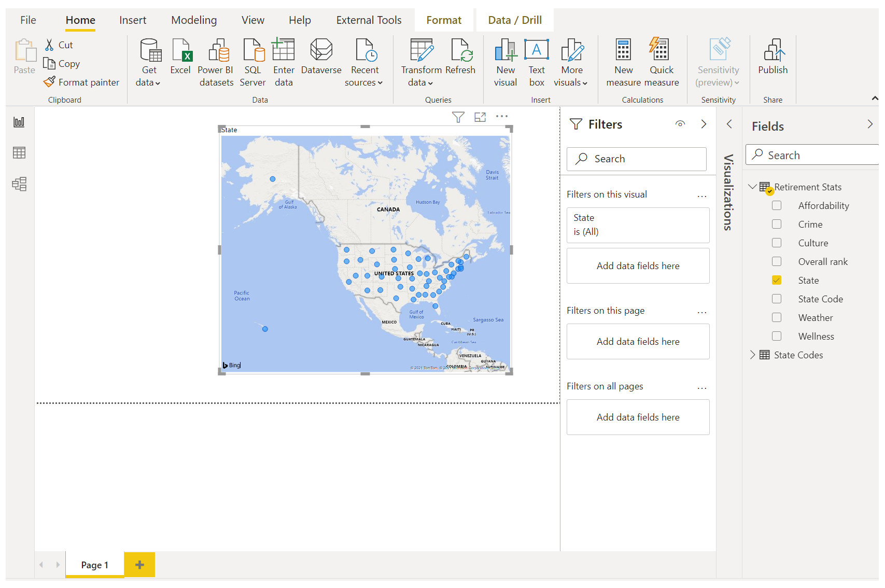This screenshot has height=588, width=885.
Task: Uncheck the State field
Action: (x=777, y=280)
